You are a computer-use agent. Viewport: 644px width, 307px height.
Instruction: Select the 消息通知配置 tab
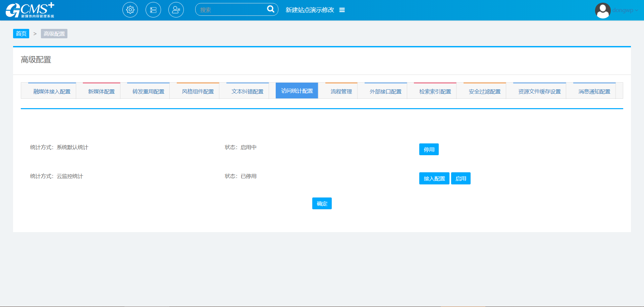594,91
